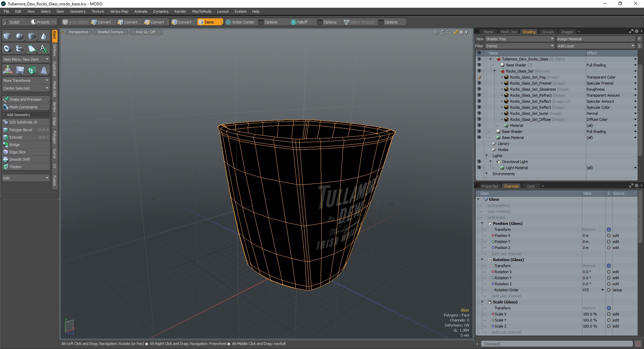Click the viewport zoom magnifier icon
644x349 pixels.
449,32
